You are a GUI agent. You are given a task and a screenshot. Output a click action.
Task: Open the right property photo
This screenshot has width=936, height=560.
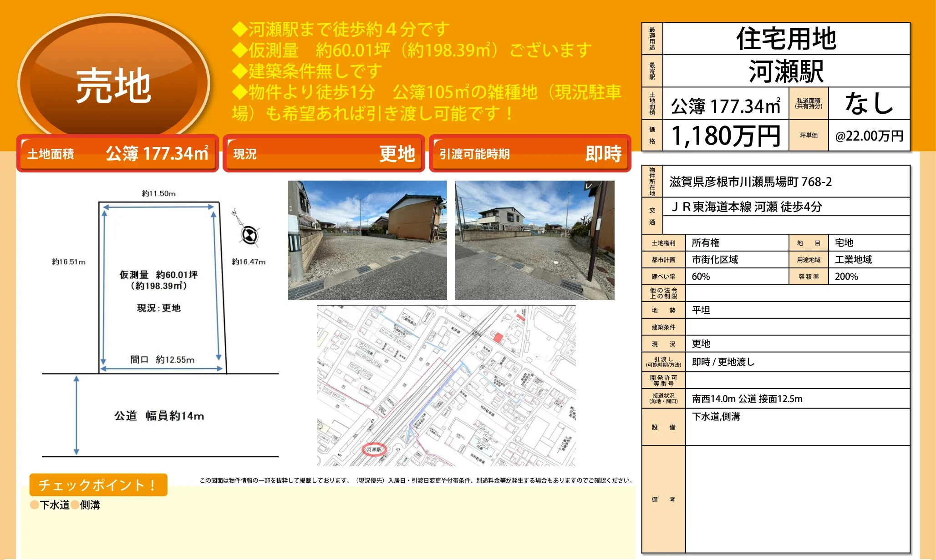pyautogui.click(x=534, y=240)
